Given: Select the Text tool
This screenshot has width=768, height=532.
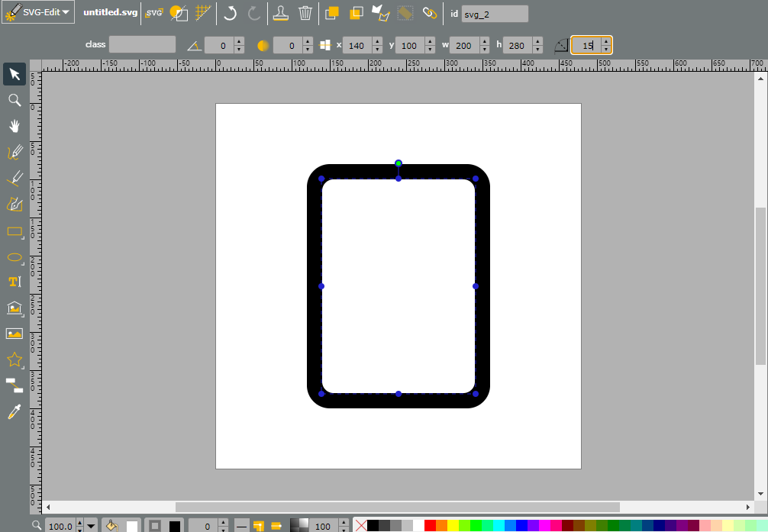Looking at the screenshot, I should (x=15, y=282).
